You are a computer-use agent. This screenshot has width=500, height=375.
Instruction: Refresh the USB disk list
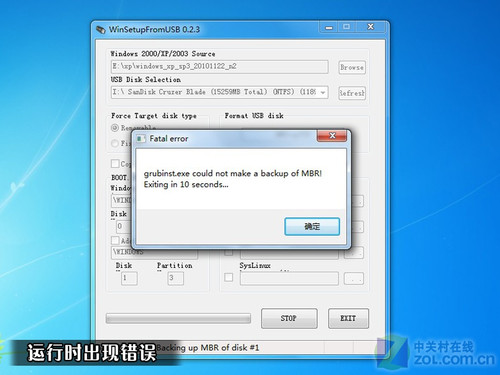pos(352,93)
